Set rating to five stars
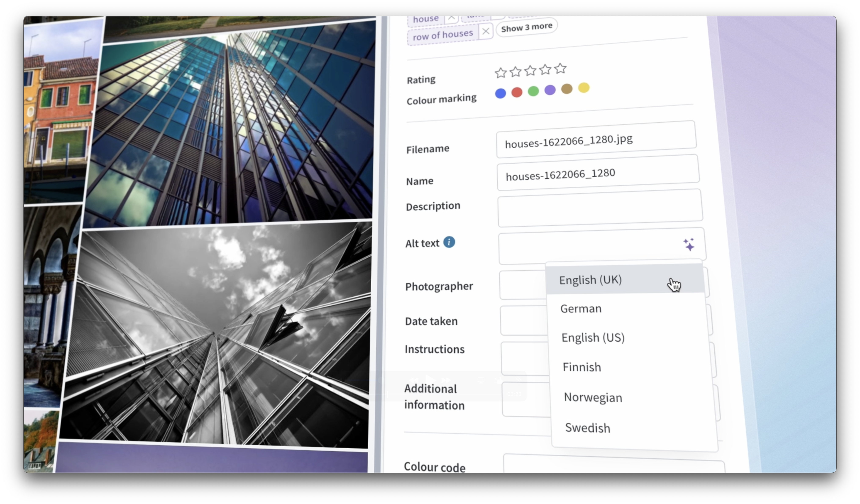860x504 pixels. (x=560, y=68)
